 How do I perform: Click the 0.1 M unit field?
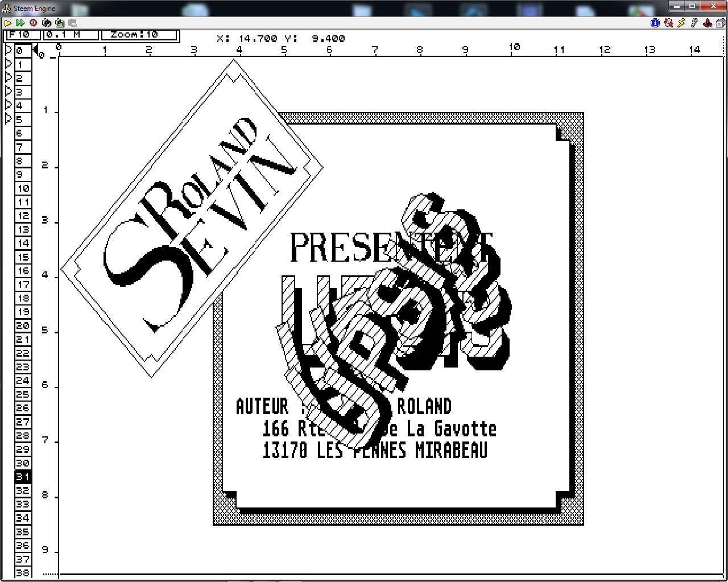click(x=71, y=35)
